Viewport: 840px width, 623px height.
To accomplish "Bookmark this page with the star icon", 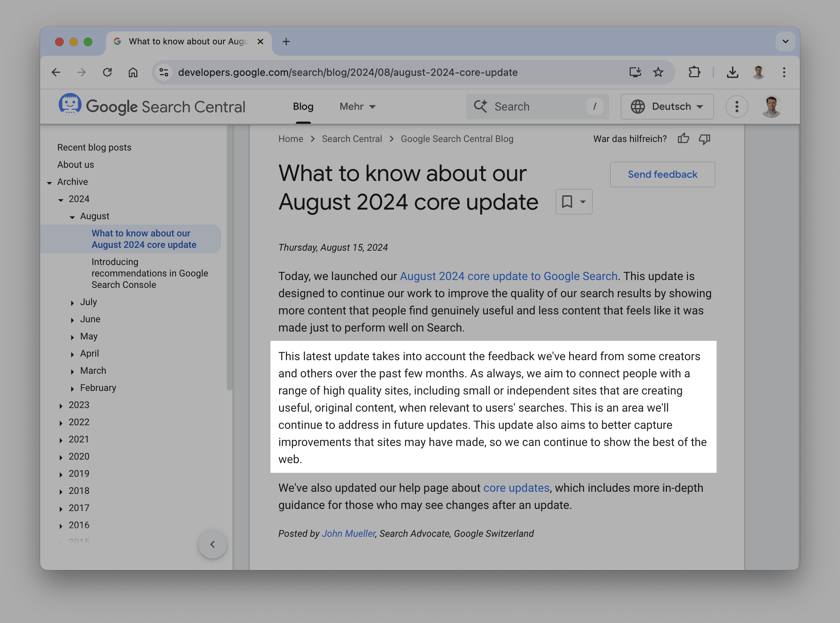I will [658, 72].
